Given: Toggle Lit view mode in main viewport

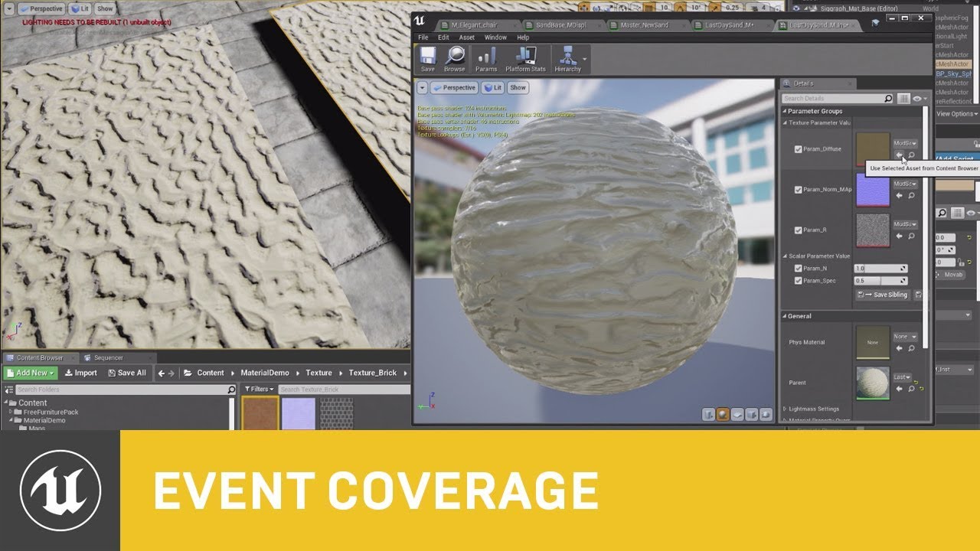Looking at the screenshot, I should coord(80,9).
